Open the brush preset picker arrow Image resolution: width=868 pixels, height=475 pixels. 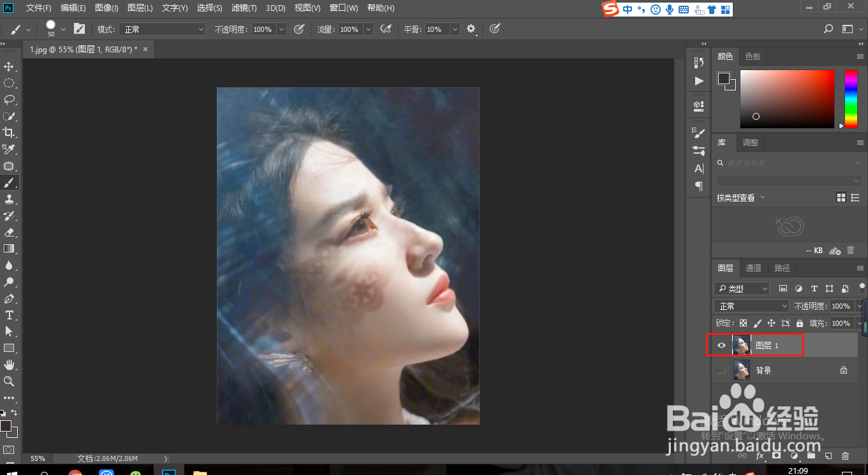click(x=63, y=29)
